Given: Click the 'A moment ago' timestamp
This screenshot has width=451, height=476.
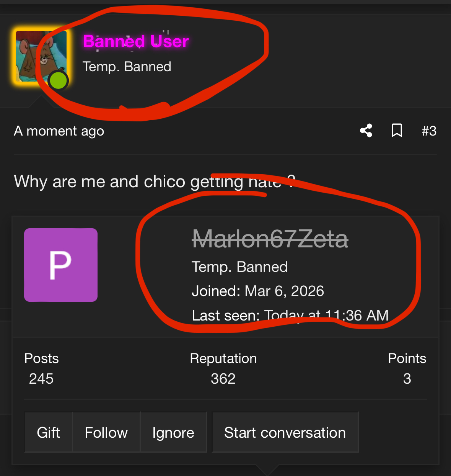Looking at the screenshot, I should click(59, 131).
